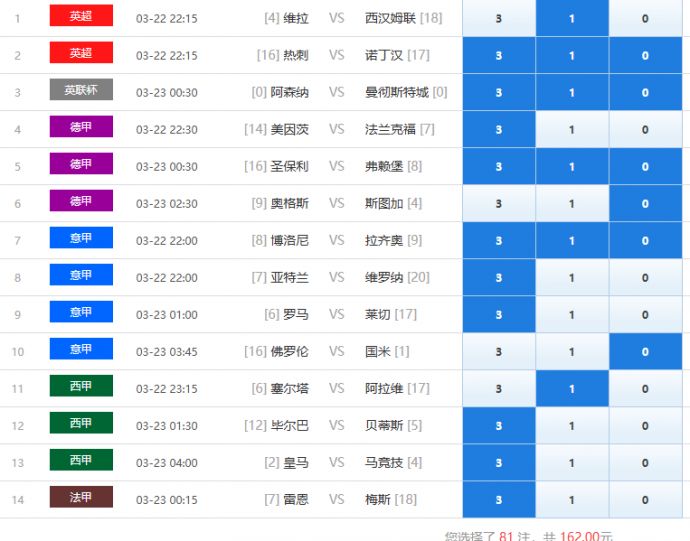The image size is (690, 541).
Task: Click the brown 法甲 league tag
Action: tap(81, 497)
